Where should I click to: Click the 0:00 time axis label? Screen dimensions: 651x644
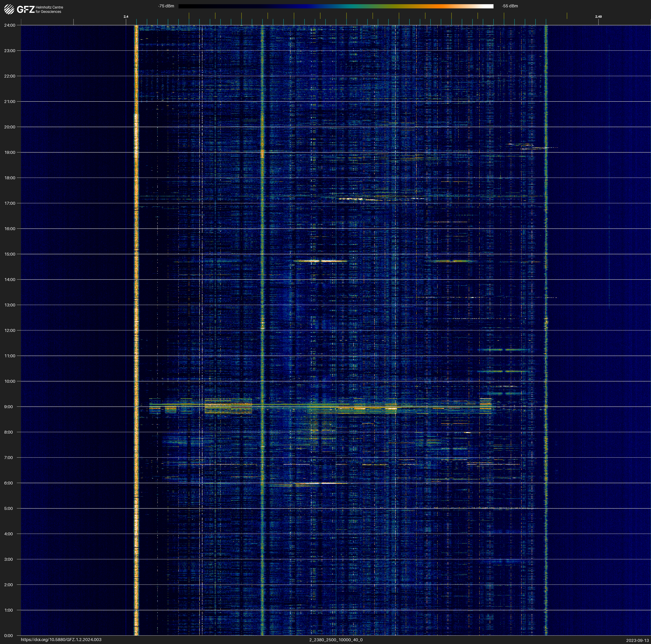point(8,636)
